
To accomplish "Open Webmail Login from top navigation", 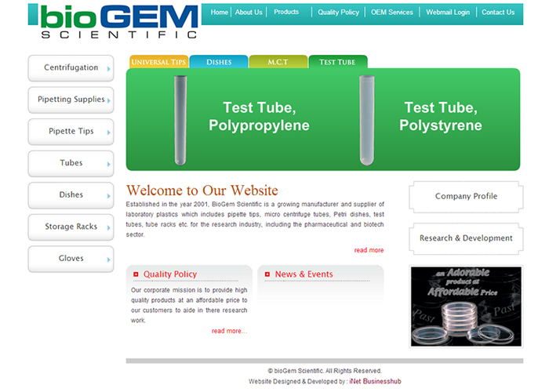I will (448, 13).
